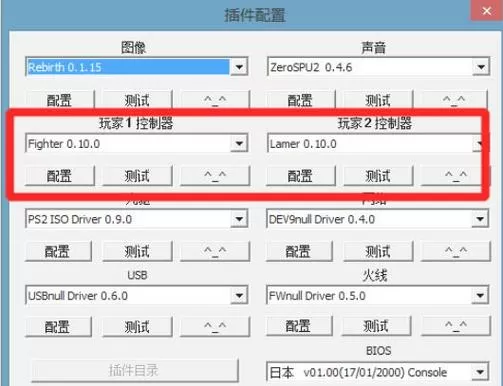Click the ^_^ button under 图像 plugin
Viewport: 503px width, 386px height.
[215, 99]
